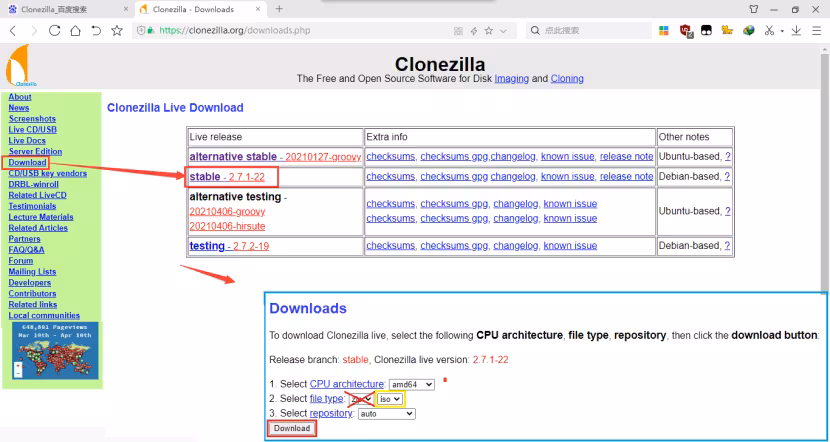Open the 20210406-hirsute testing release
830x442 pixels.
(227, 227)
